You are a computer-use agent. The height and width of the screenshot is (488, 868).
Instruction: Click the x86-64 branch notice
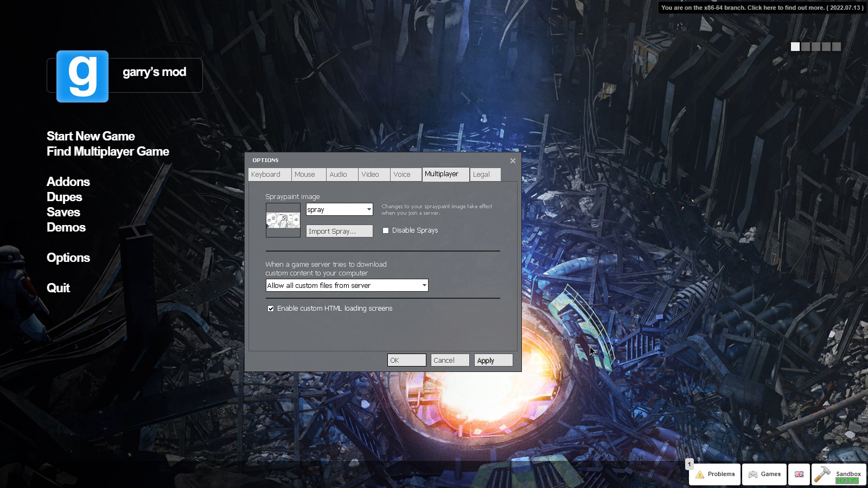coord(762,8)
